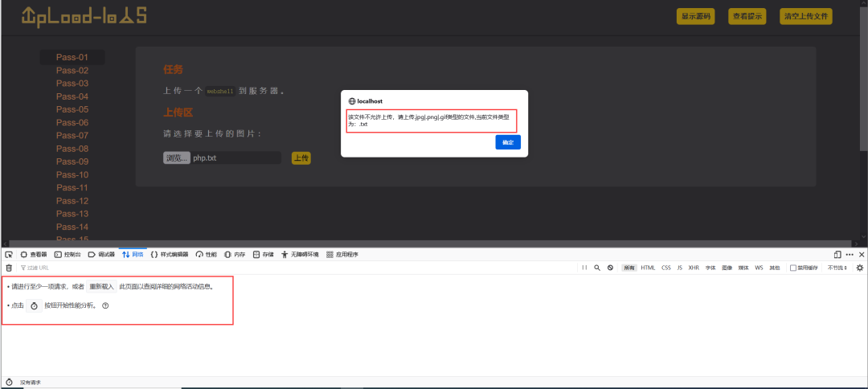
Task: Enable the 禁用缓存 checkbox
Action: click(793, 268)
